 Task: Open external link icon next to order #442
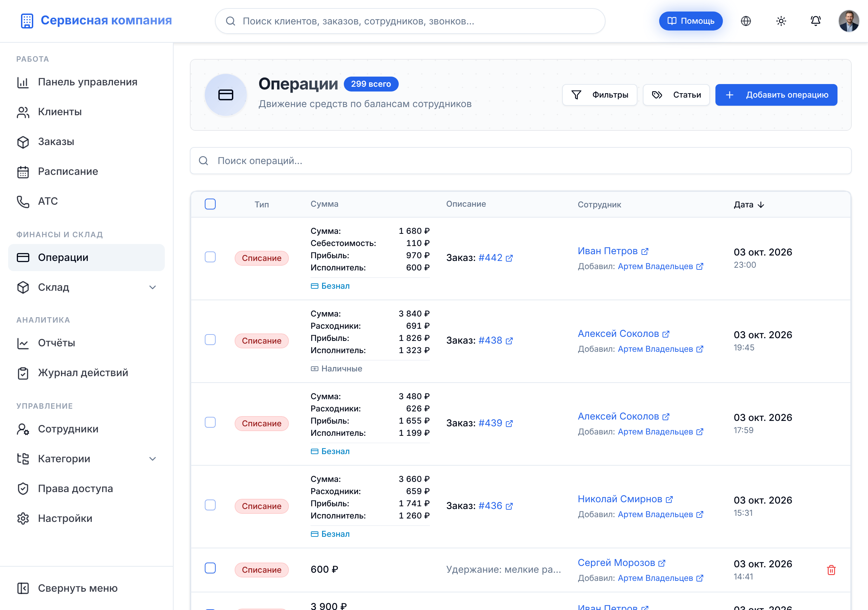click(x=509, y=258)
